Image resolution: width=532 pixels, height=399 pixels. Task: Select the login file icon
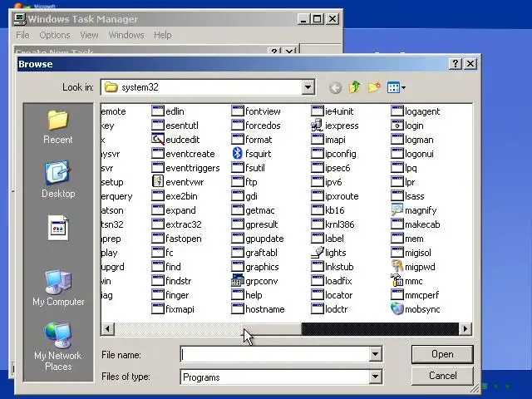[397, 126]
